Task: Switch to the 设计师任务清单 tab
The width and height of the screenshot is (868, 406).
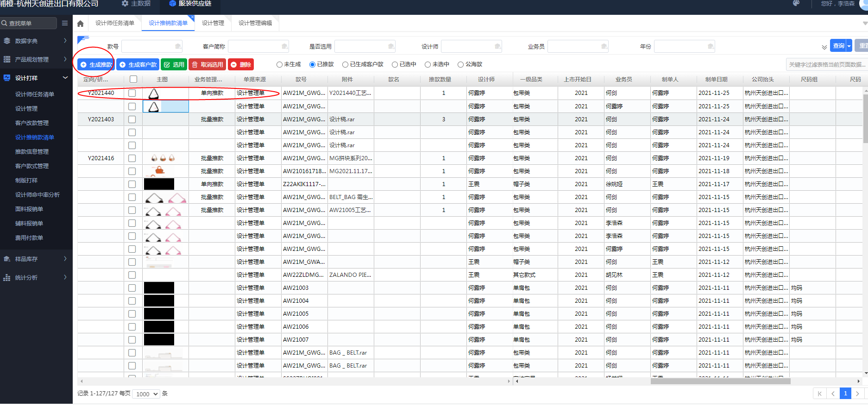Action: coord(115,23)
